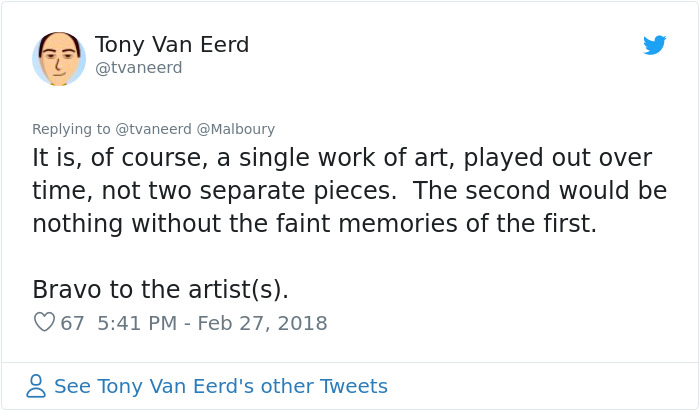700x411 pixels.
Task: Open @tvaneerd mention in the reply line
Action: tap(157, 129)
